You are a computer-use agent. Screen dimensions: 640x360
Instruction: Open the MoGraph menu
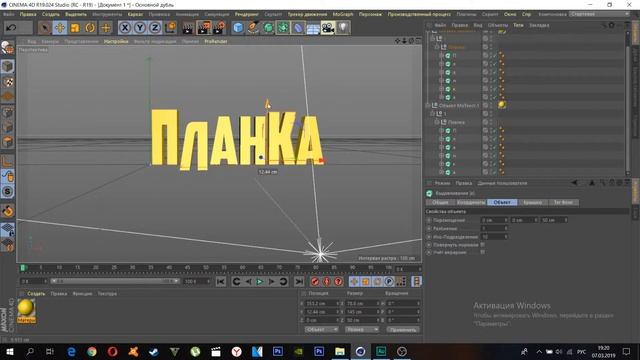click(343, 14)
